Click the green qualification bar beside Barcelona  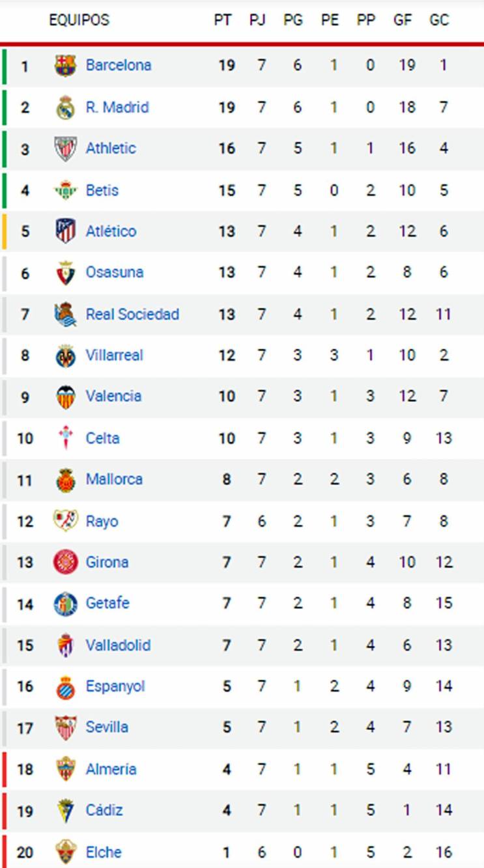[x=3, y=64]
